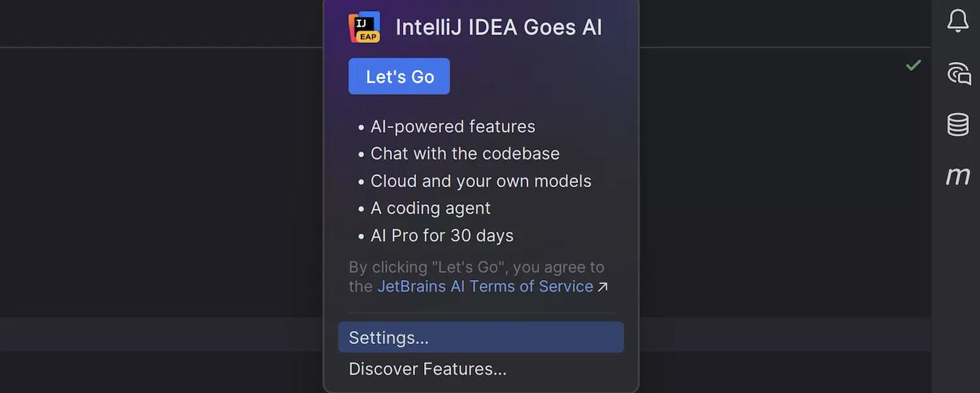Image resolution: width=980 pixels, height=393 pixels.
Task: Open notifications via the bell icon
Action: pyautogui.click(x=958, y=20)
